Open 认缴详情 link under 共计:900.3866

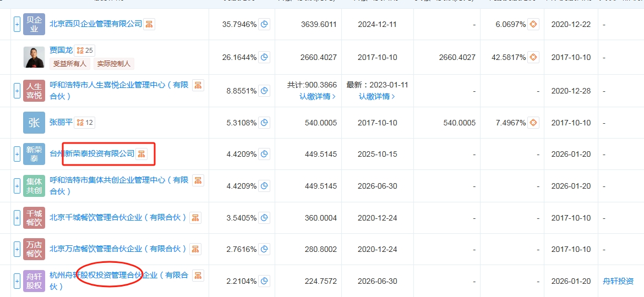317,96
